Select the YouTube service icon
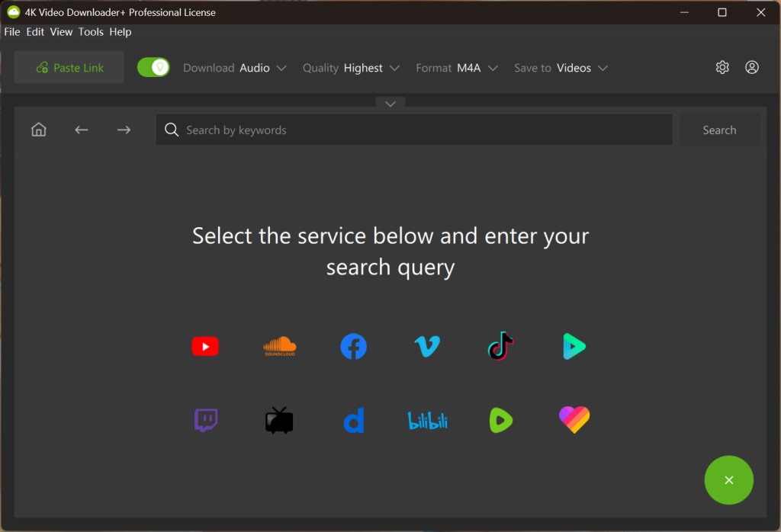Screen dimensions: 781x532 point(205,346)
